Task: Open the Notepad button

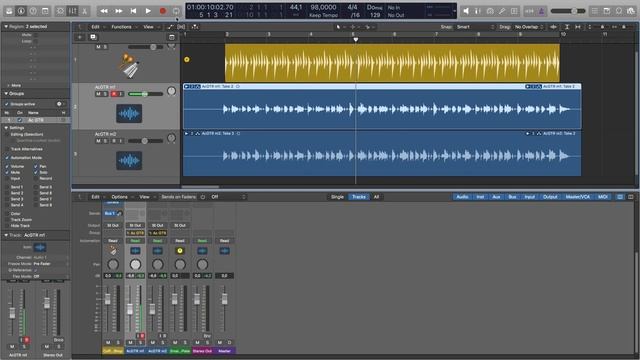Action: click(x=607, y=11)
